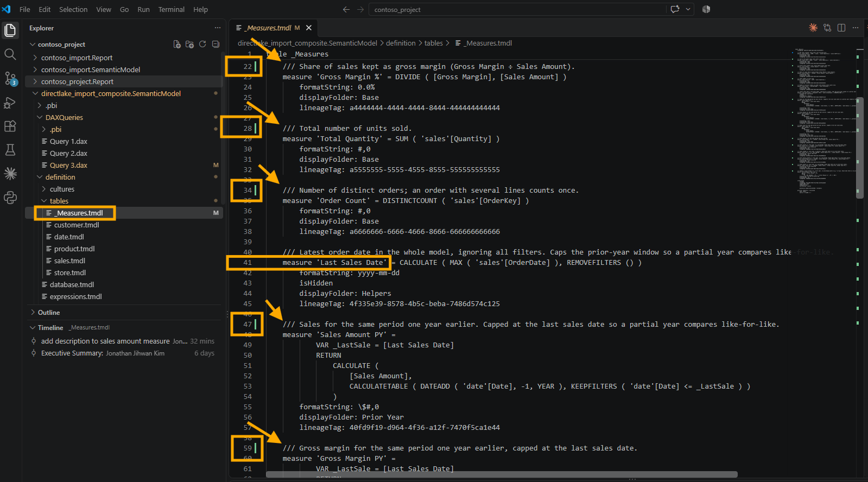
Task: Open 'add description to sales amount measure' timeline entry
Action: [x=124, y=341]
